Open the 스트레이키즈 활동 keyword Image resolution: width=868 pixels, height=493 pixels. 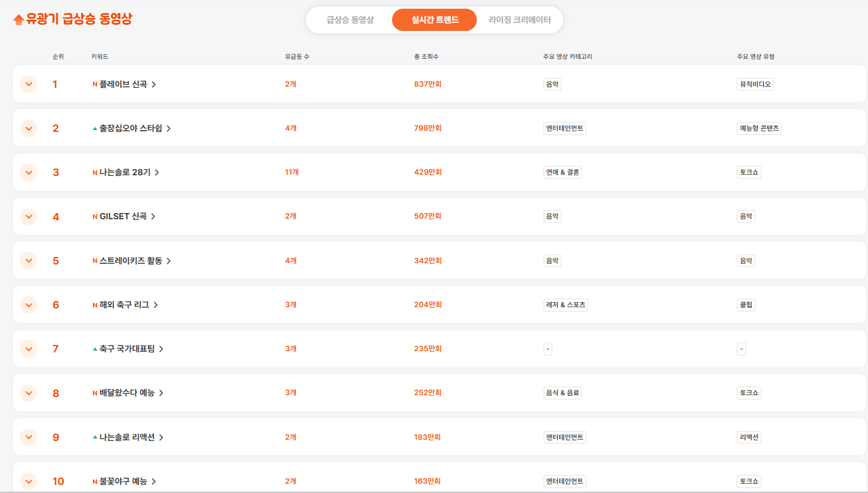(130, 261)
